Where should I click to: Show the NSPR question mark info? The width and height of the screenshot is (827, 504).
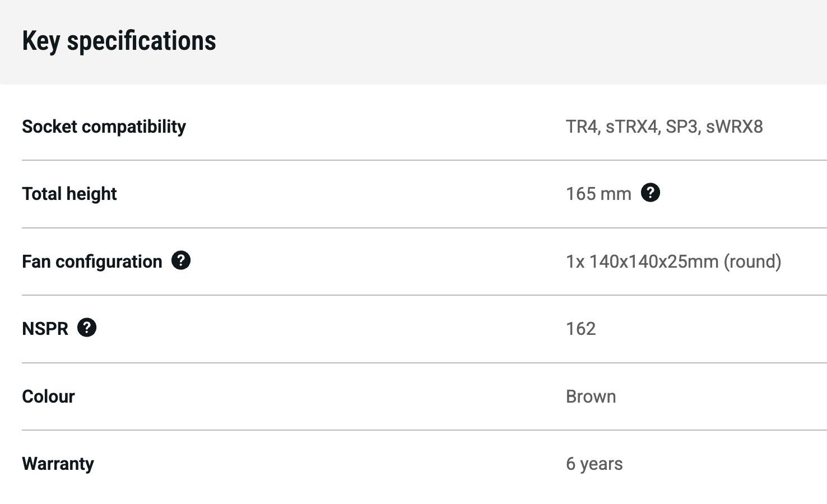(87, 328)
